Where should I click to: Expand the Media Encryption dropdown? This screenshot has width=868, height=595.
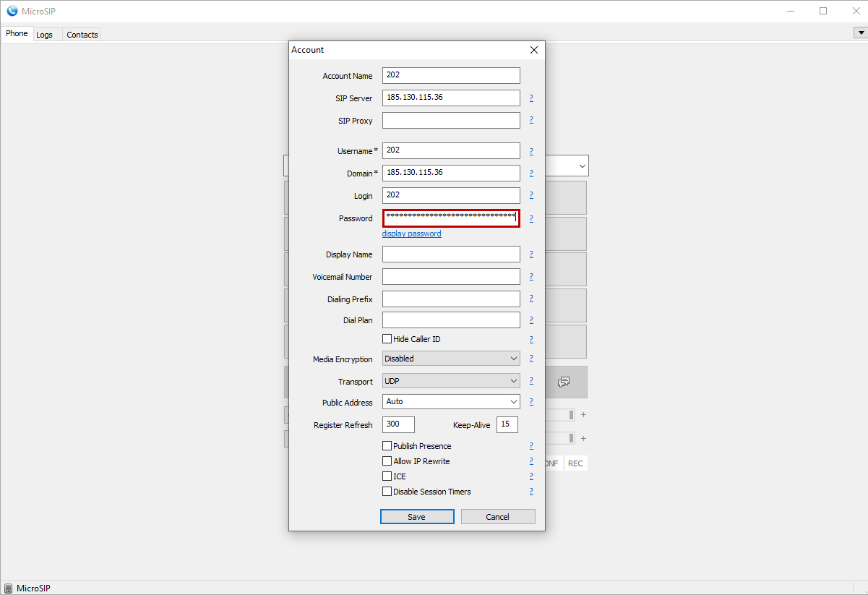[451, 359]
